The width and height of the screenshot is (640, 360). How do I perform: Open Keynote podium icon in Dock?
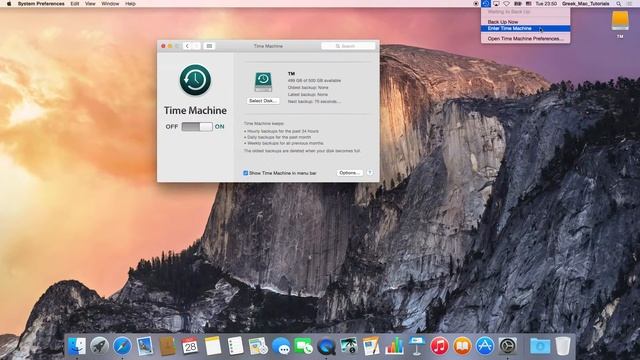pyautogui.click(x=417, y=346)
